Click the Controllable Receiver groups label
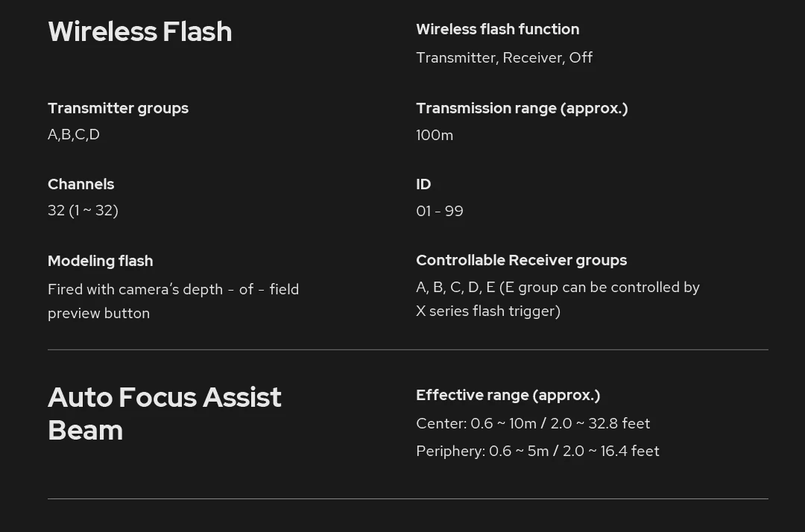The height and width of the screenshot is (532, 805). tap(521, 260)
